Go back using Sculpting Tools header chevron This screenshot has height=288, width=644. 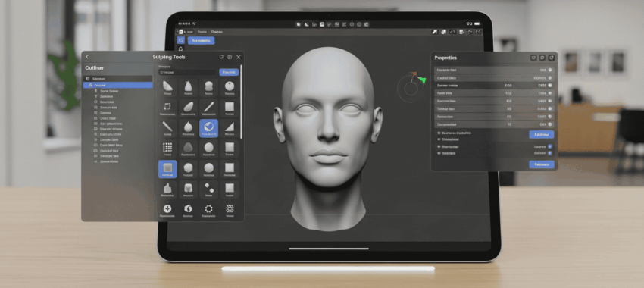[x=87, y=57]
